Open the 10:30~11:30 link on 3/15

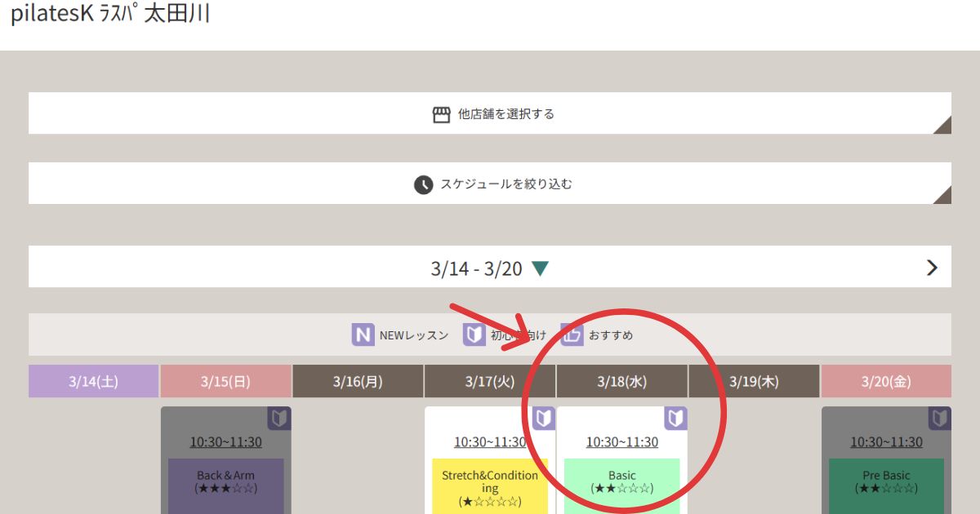point(226,442)
